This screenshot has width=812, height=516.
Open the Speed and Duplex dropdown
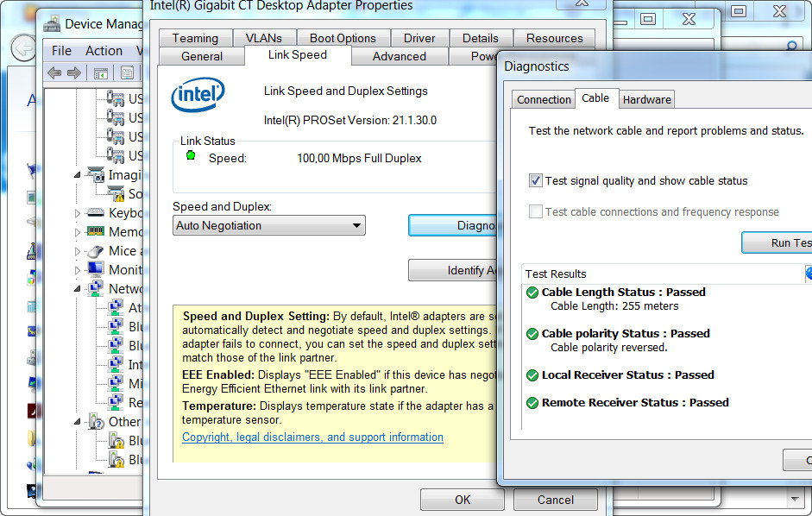[269, 225]
